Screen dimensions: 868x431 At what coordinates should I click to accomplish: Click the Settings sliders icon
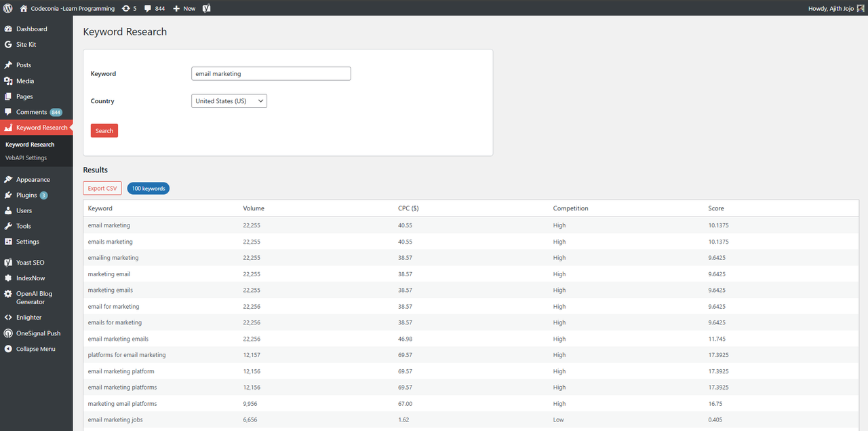(8, 242)
